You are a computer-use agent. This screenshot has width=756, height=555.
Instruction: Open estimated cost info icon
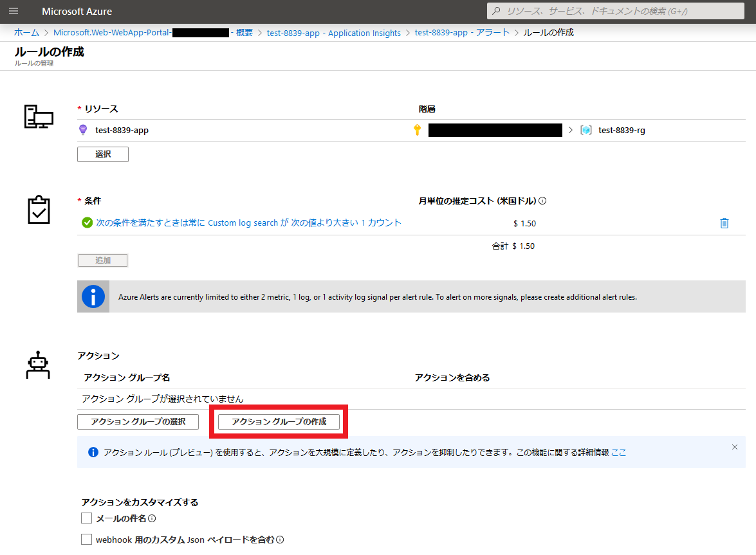pos(542,201)
